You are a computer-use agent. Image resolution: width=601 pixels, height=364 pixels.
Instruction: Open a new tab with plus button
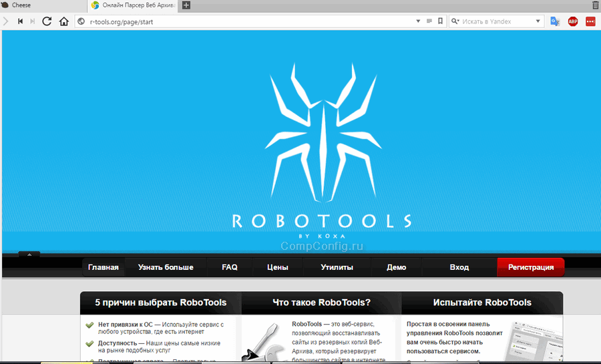[x=186, y=5]
